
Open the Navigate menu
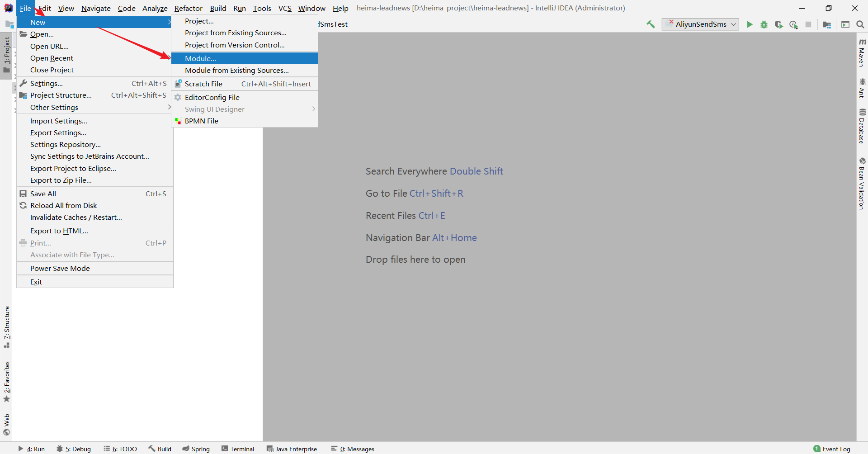pos(96,8)
